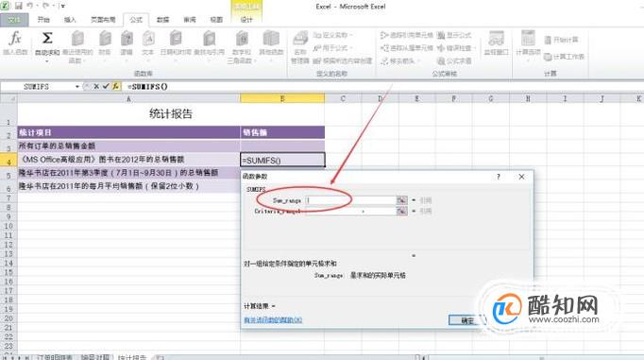Cancel formula entry with X button
The image size is (644, 360).
tap(95, 86)
